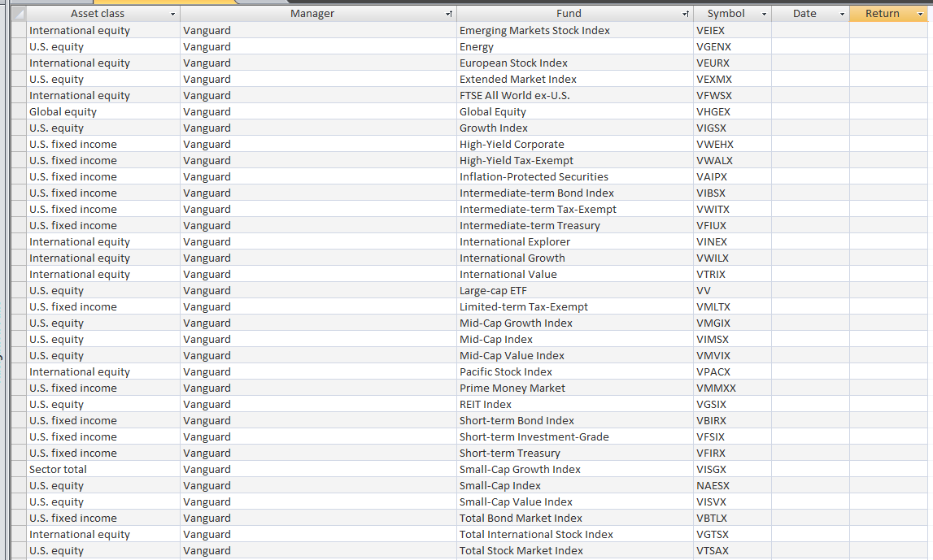Open the Return column filter dropdown
The width and height of the screenshot is (933, 560).
920,14
